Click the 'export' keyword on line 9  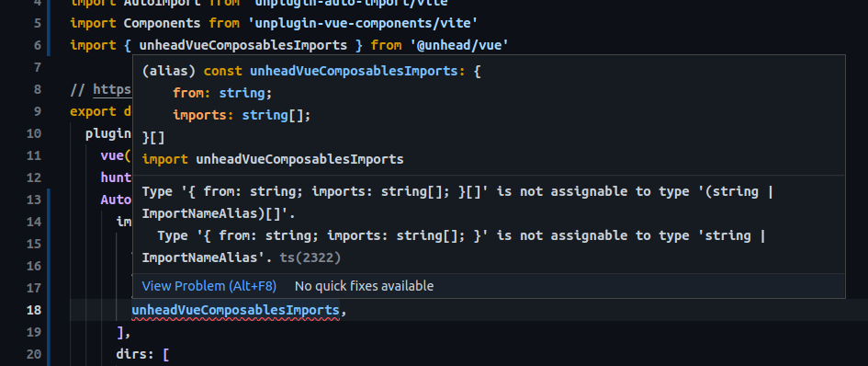click(x=93, y=111)
